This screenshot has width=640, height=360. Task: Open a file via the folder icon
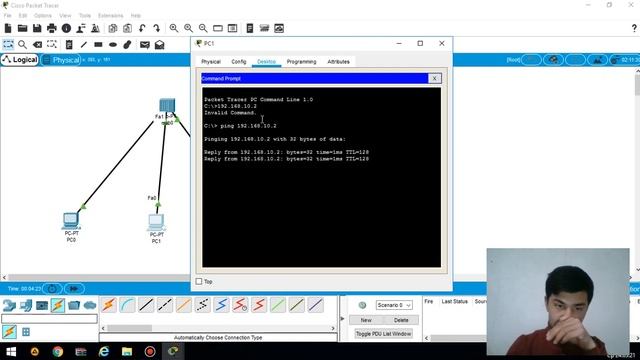(22, 28)
